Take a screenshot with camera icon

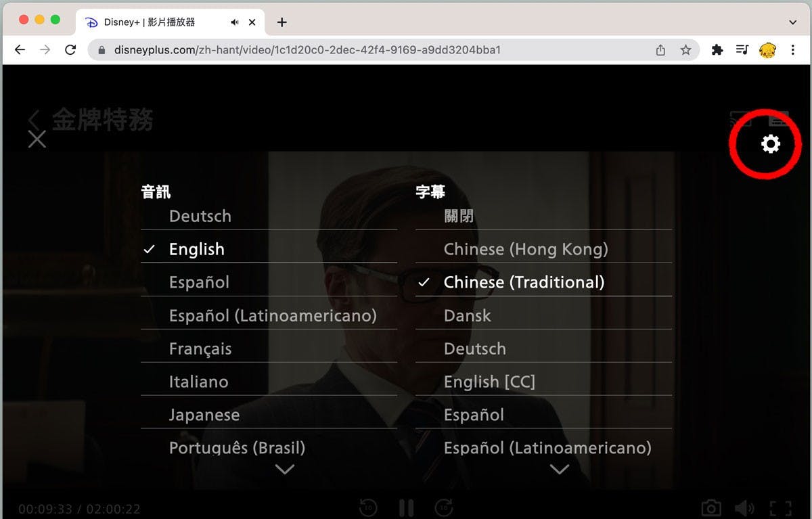click(710, 508)
